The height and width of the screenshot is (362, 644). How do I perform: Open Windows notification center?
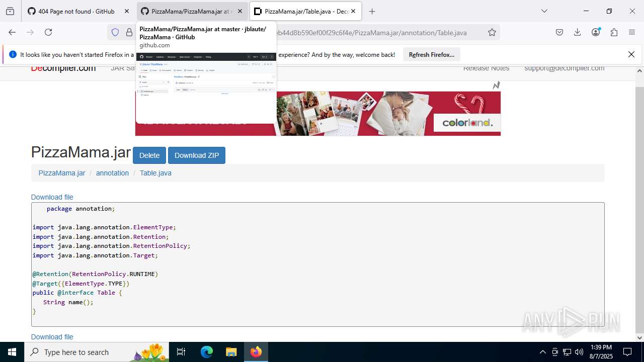627,352
